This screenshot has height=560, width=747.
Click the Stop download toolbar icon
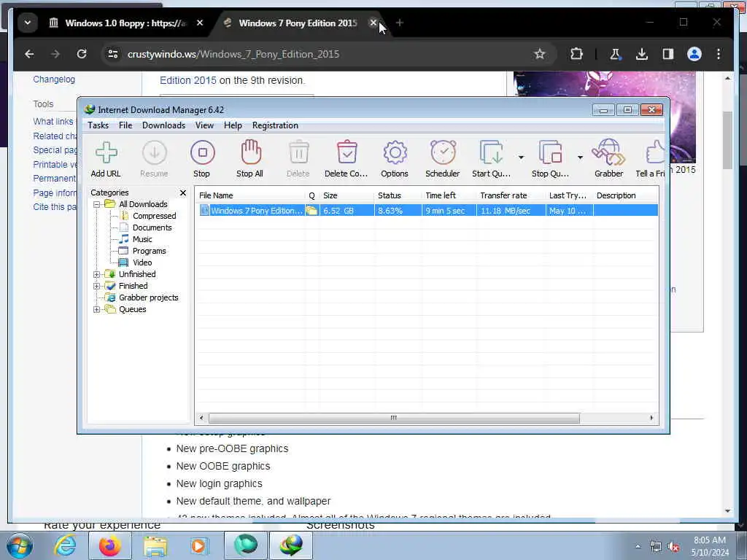pyautogui.click(x=202, y=158)
